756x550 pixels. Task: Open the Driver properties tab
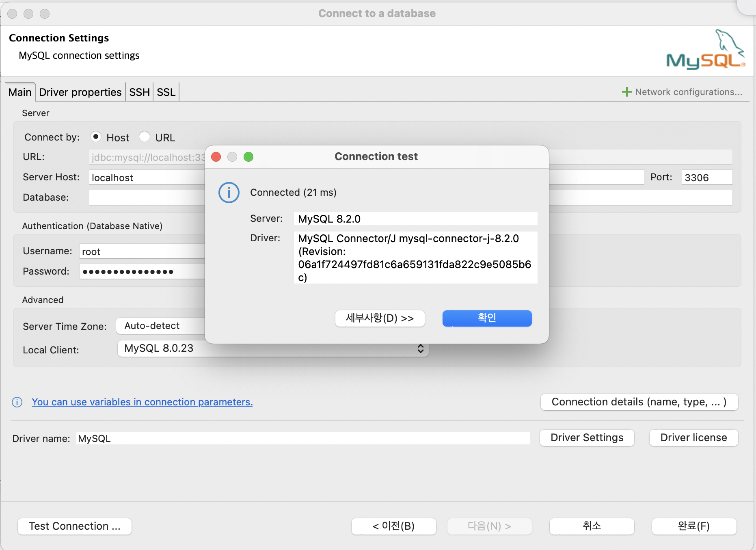pos(80,92)
